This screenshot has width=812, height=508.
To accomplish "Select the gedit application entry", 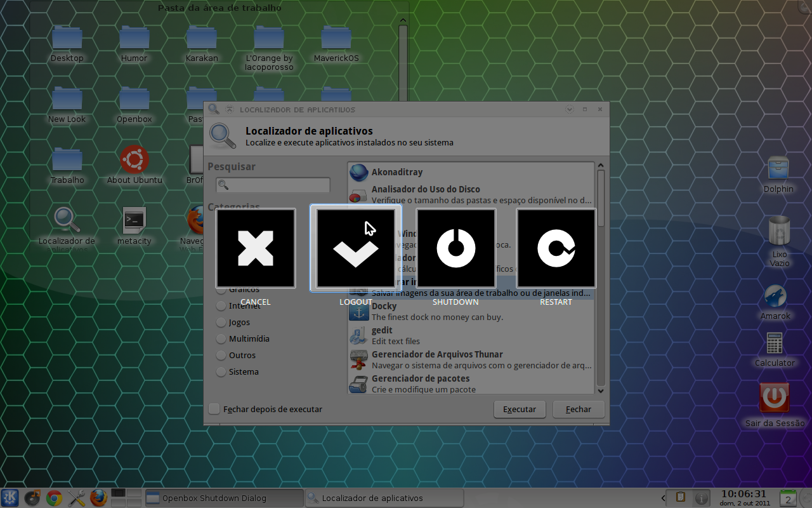I will [x=471, y=335].
